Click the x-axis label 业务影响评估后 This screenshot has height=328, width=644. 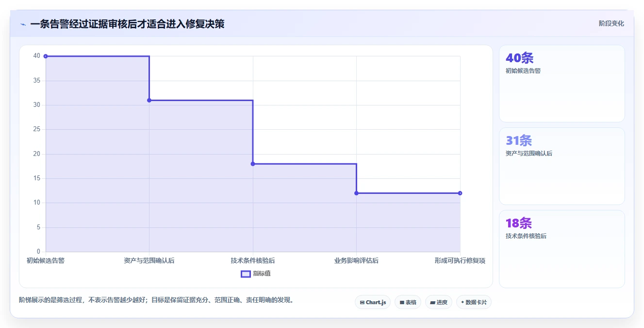coord(356,260)
